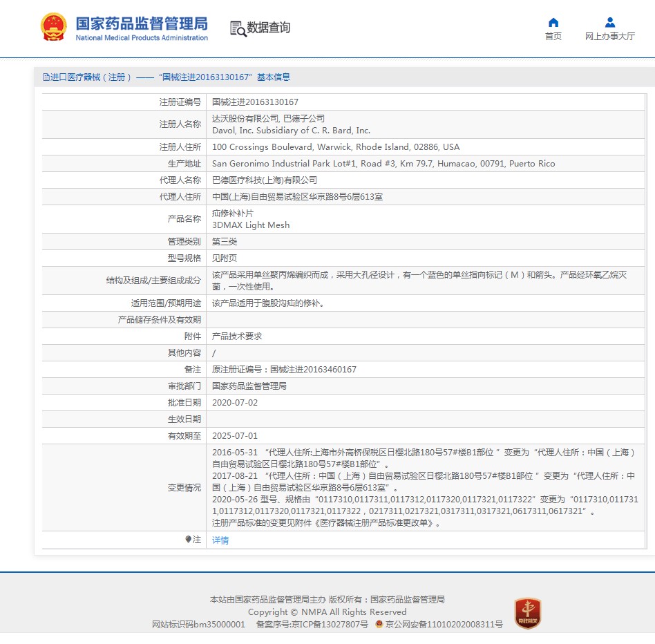
Task: Click the 国家药品监督管理局 header title
Action: 142,23
